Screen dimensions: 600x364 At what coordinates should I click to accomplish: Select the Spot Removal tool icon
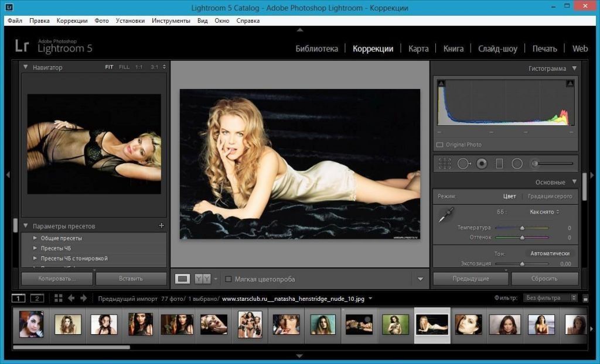[464, 164]
